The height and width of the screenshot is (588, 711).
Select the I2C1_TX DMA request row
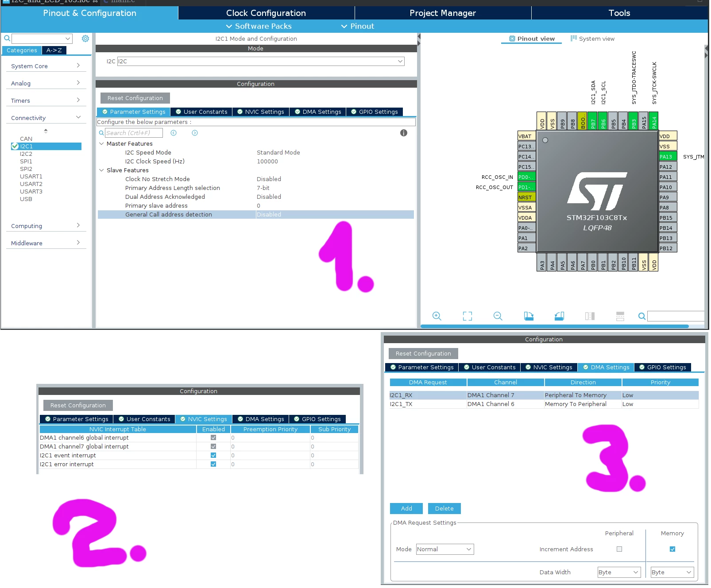(x=544, y=404)
